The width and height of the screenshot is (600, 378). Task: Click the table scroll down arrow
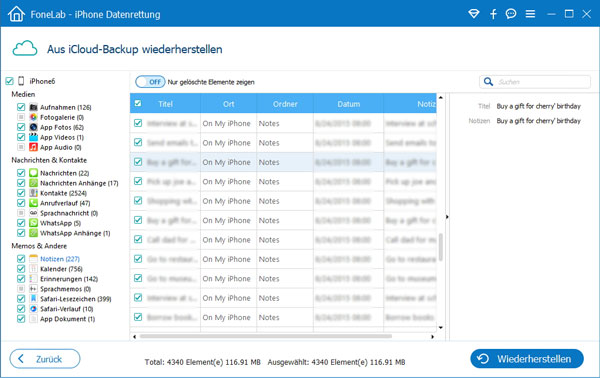point(440,327)
